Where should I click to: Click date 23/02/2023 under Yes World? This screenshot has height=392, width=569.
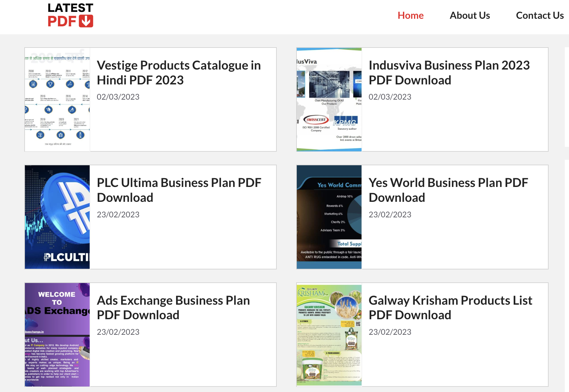click(x=390, y=214)
